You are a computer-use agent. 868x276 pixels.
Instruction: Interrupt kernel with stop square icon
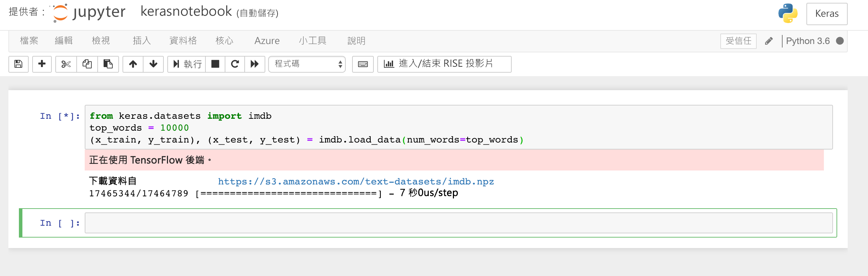pyautogui.click(x=215, y=64)
